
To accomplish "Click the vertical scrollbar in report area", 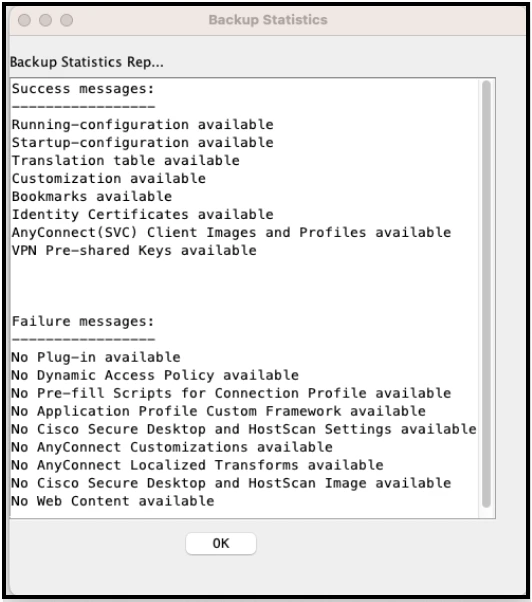I will (486, 294).
